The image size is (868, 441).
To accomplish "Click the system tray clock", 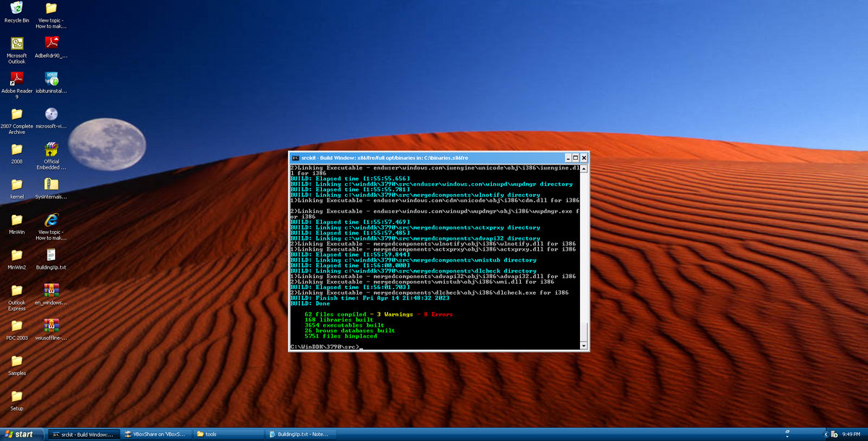I will pyautogui.click(x=851, y=434).
